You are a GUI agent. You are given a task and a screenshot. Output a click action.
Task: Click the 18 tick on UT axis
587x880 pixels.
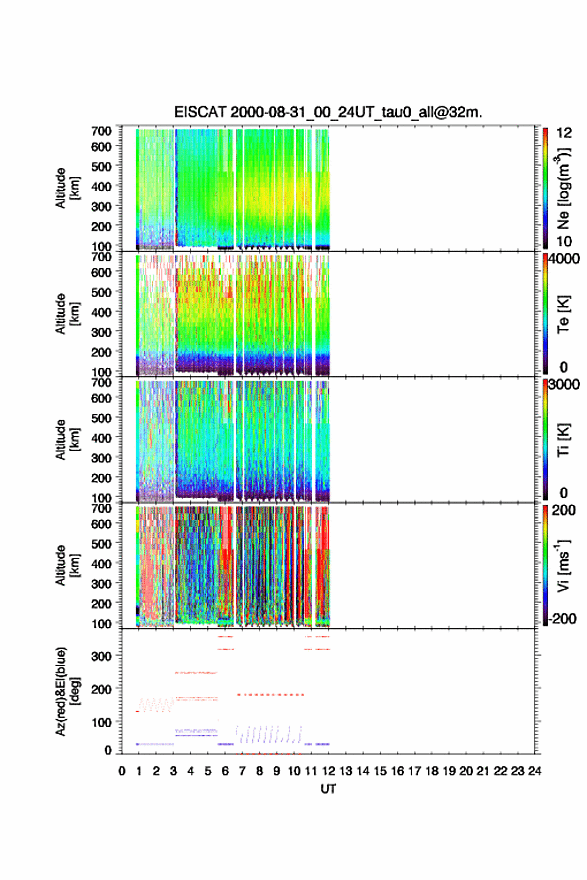pyautogui.click(x=432, y=771)
